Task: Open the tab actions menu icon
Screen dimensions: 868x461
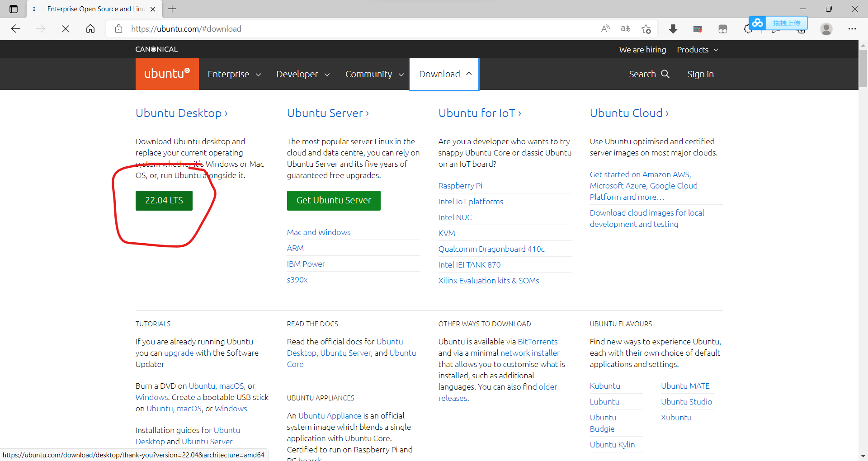Action: tap(14, 9)
